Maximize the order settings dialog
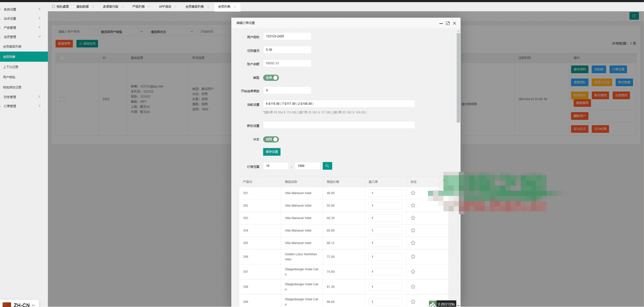The image size is (644, 307). coord(448,23)
